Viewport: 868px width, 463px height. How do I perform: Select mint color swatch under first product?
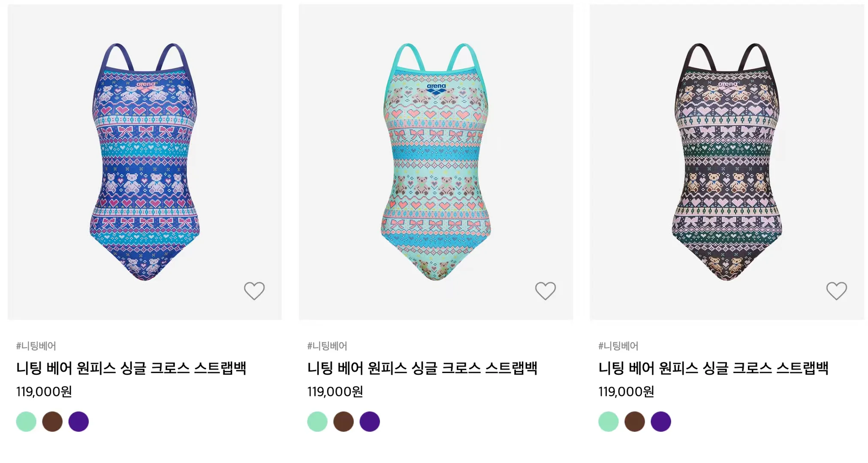(x=26, y=421)
